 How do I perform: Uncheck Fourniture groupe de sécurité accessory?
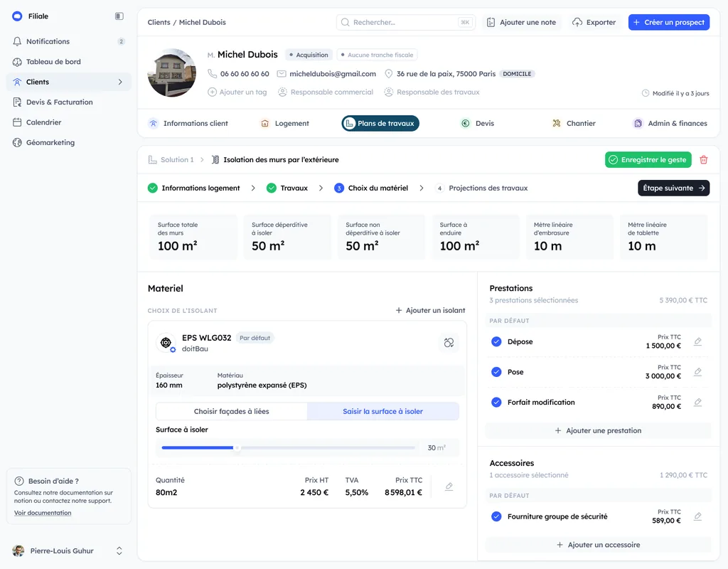496,516
